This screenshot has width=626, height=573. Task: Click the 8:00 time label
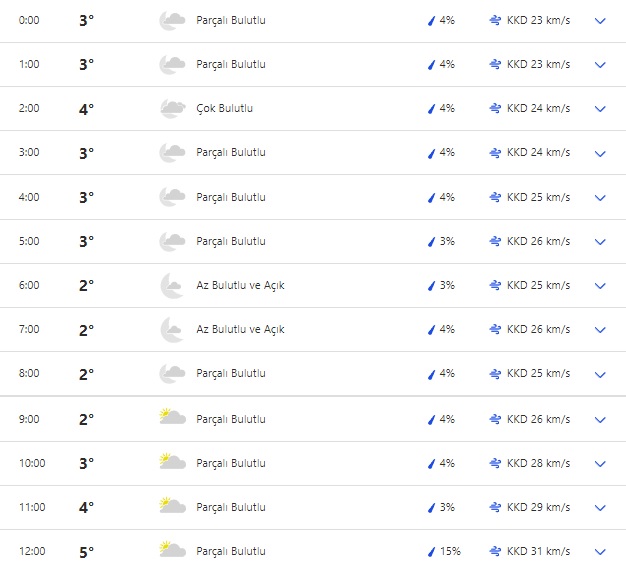(30, 374)
